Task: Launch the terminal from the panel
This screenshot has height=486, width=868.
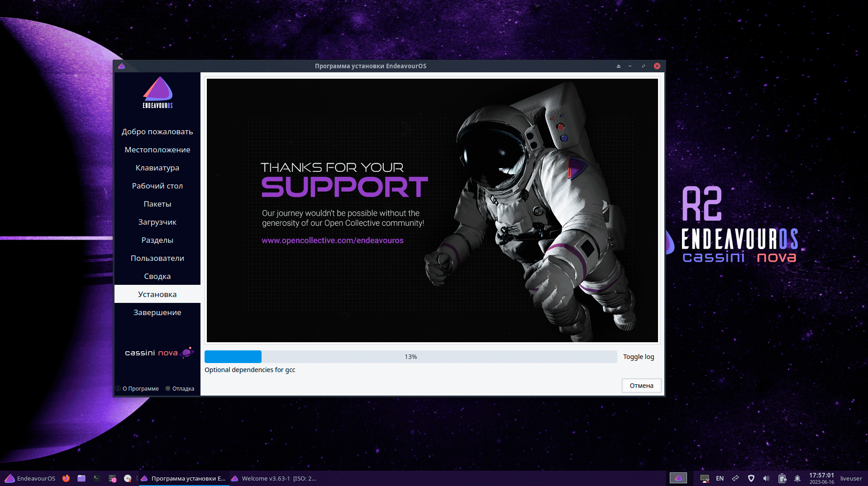Action: point(97,478)
